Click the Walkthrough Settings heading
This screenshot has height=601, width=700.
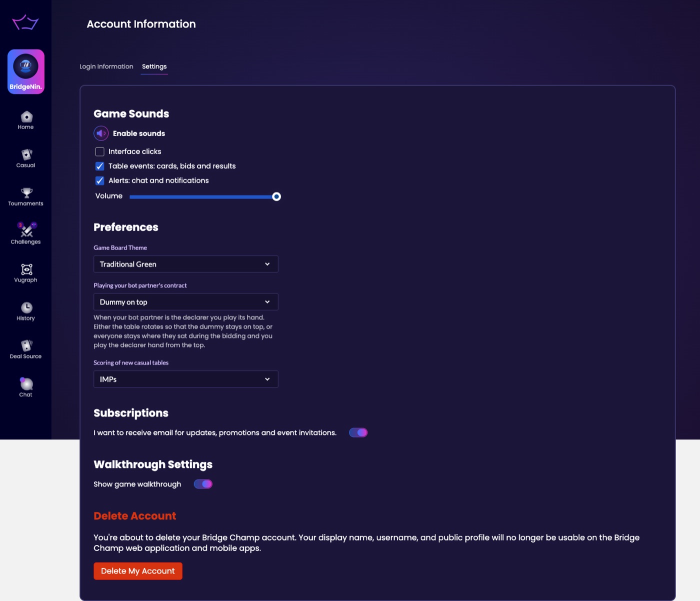(153, 464)
